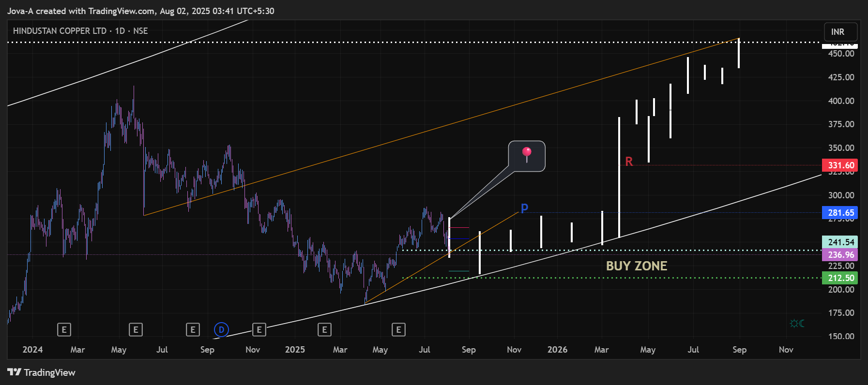868x385 pixels.
Task: Click the 2024 label on time axis
Action: pyautogui.click(x=32, y=350)
